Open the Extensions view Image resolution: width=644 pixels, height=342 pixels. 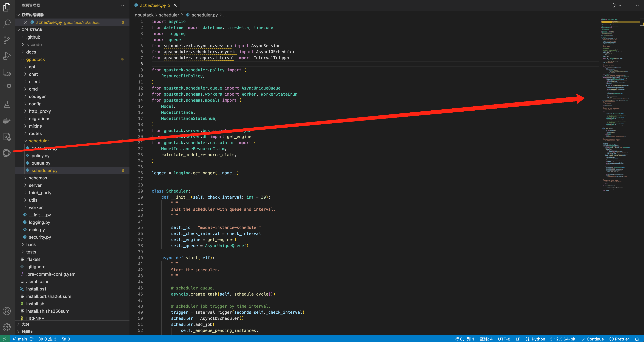click(7, 88)
